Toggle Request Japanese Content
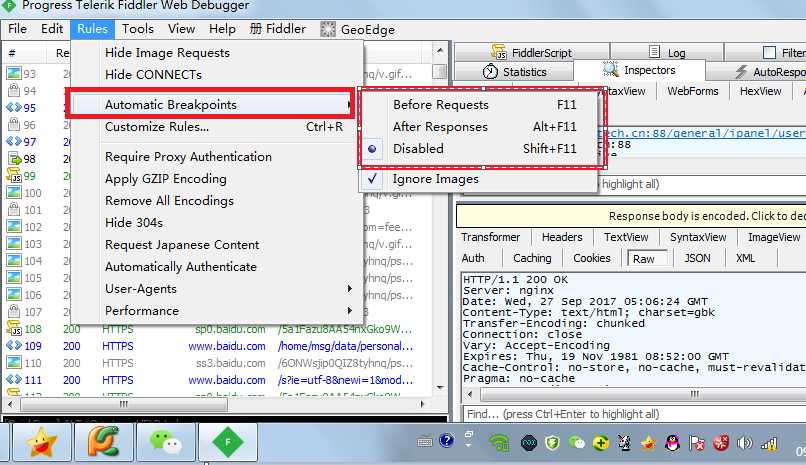 [217, 245]
